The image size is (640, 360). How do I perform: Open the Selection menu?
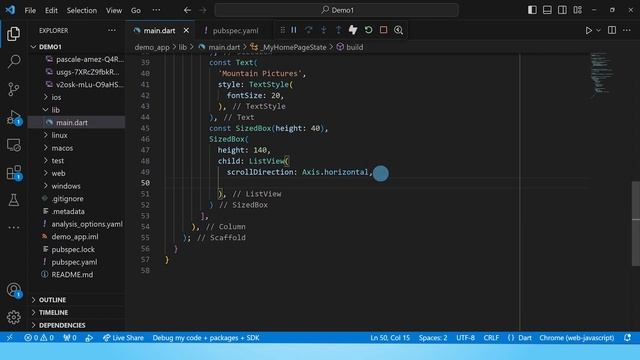click(x=82, y=10)
